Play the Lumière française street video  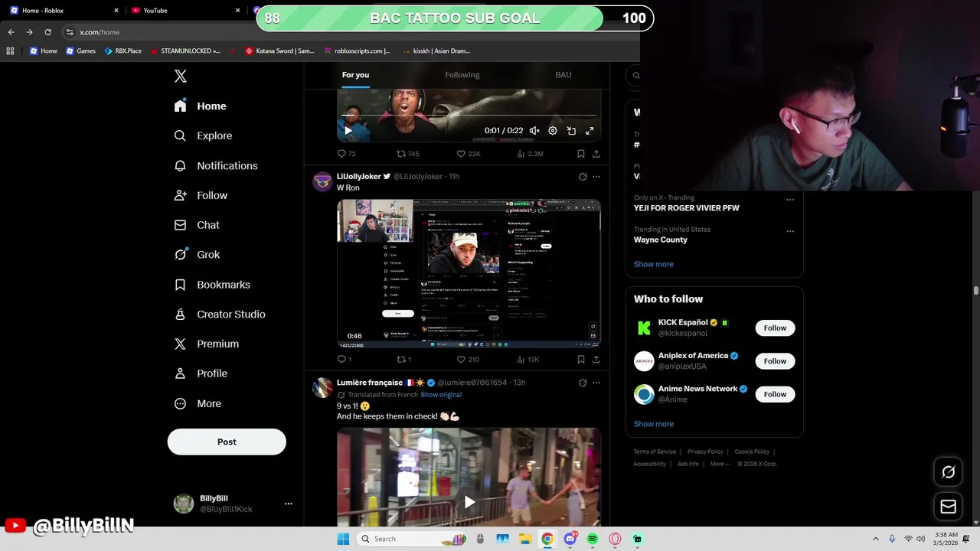[469, 502]
